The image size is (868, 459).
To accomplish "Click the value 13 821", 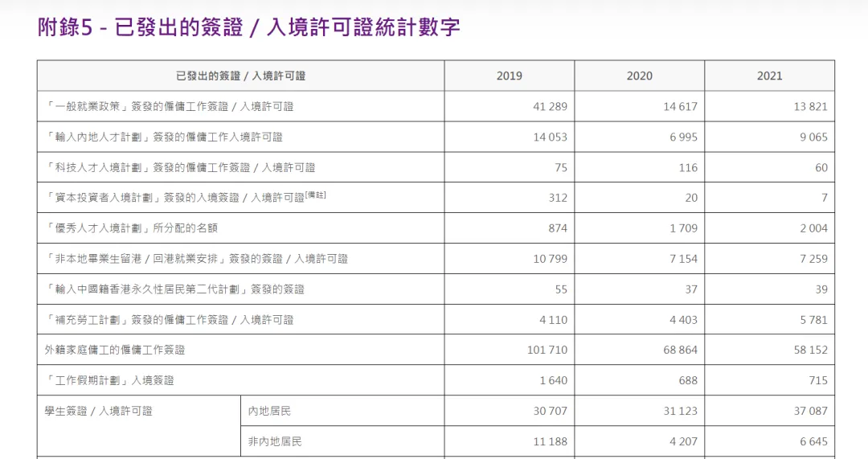I will tap(810, 106).
